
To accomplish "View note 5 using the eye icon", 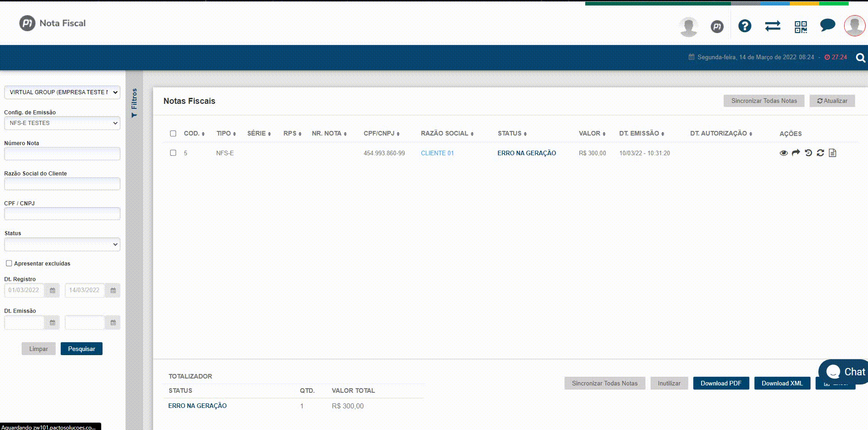I will [783, 153].
